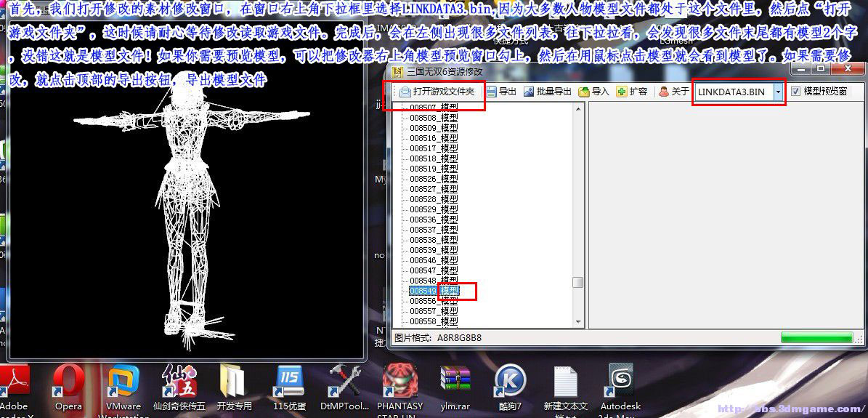Open the LINKDATA3.BIN file dropdown
868x418 pixels.
(778, 92)
